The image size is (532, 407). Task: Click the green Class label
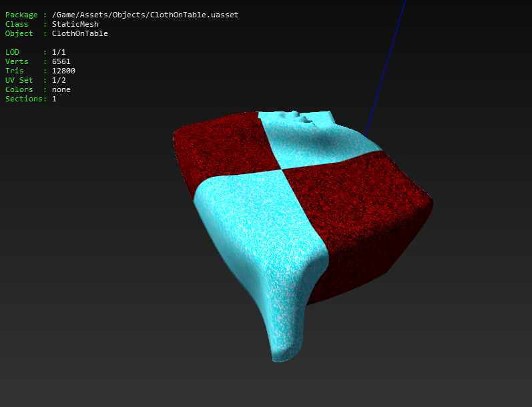17,24
